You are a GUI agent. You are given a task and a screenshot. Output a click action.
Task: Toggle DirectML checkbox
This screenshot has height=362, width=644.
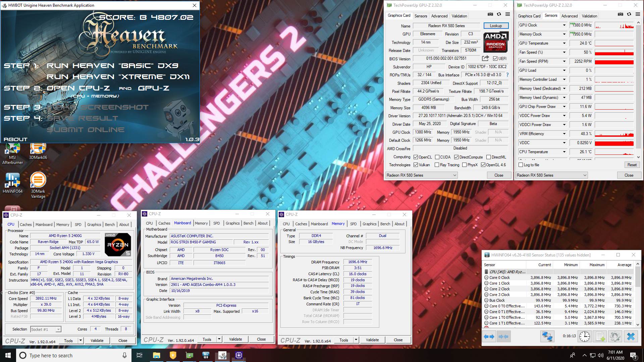click(x=488, y=157)
